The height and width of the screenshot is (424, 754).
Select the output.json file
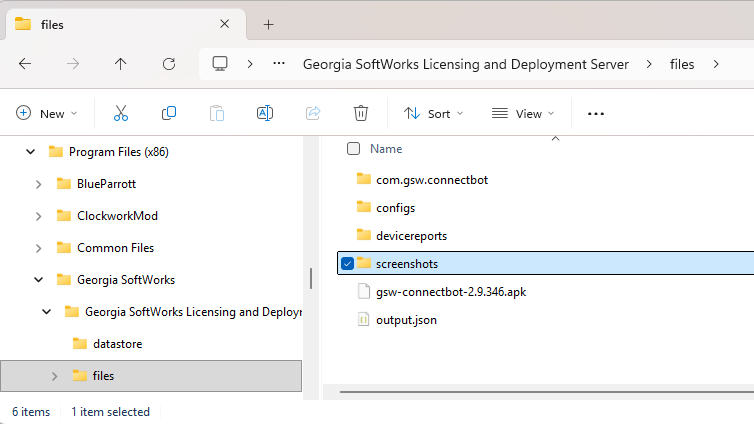click(x=406, y=320)
